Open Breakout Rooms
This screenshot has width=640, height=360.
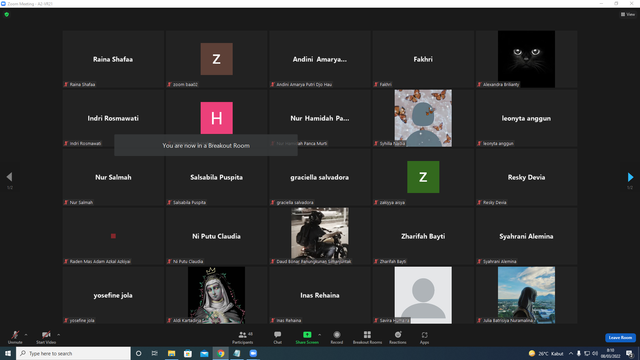(367, 337)
